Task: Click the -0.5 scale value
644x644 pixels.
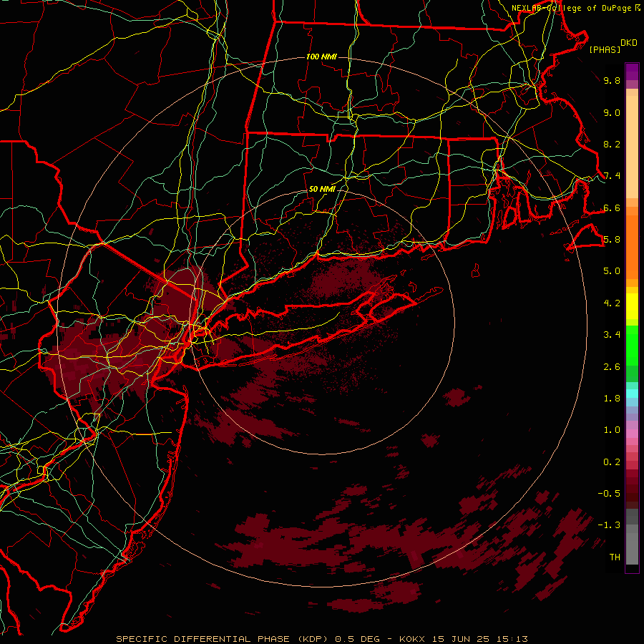Action: click(x=609, y=494)
